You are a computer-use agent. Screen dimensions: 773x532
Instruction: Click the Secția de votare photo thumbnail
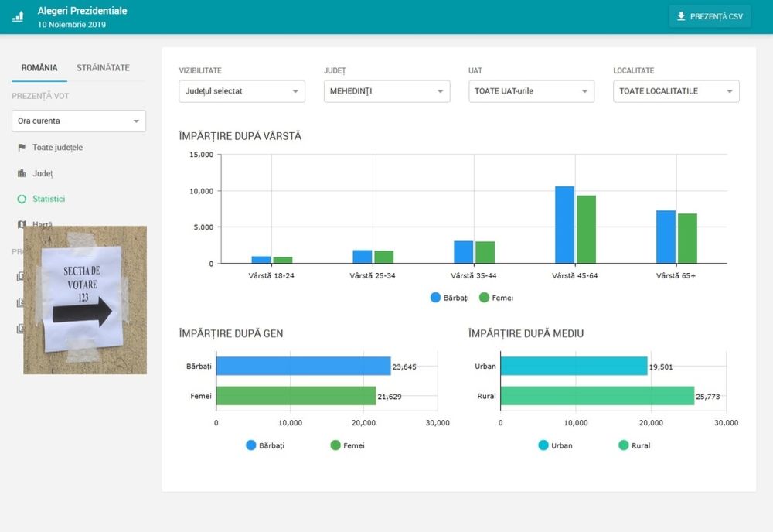pos(85,300)
